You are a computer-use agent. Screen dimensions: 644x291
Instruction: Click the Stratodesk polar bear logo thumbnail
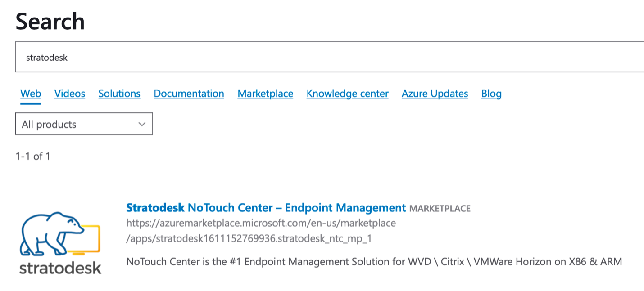60,242
